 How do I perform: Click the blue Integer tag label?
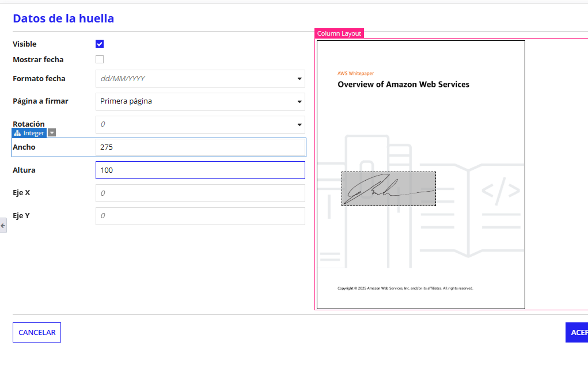tap(33, 133)
